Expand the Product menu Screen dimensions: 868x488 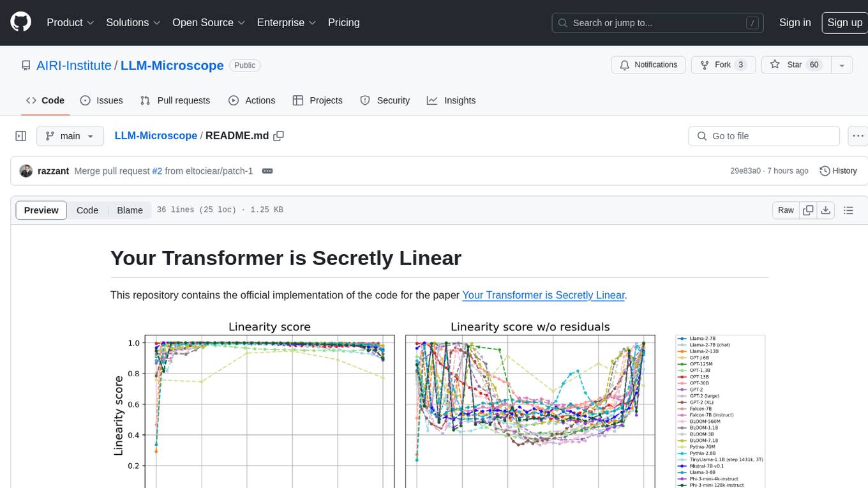[x=70, y=22]
